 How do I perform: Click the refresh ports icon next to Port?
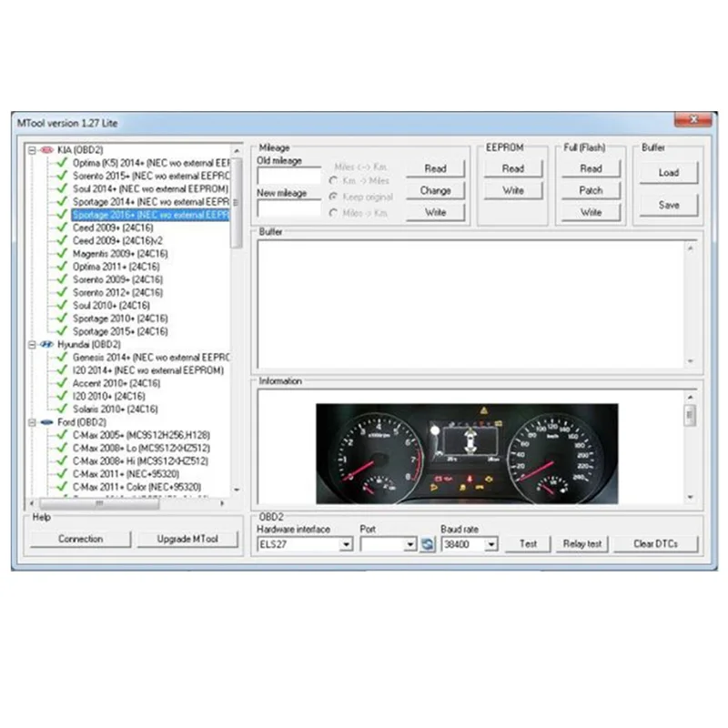(x=427, y=544)
